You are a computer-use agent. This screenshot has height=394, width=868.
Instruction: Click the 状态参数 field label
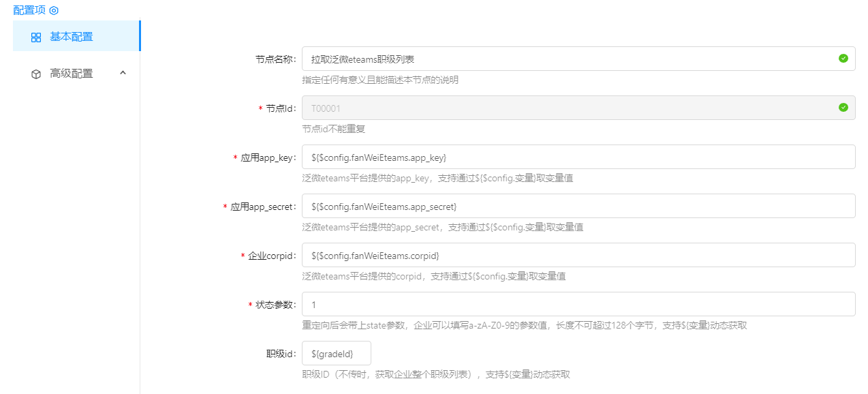[x=275, y=305]
